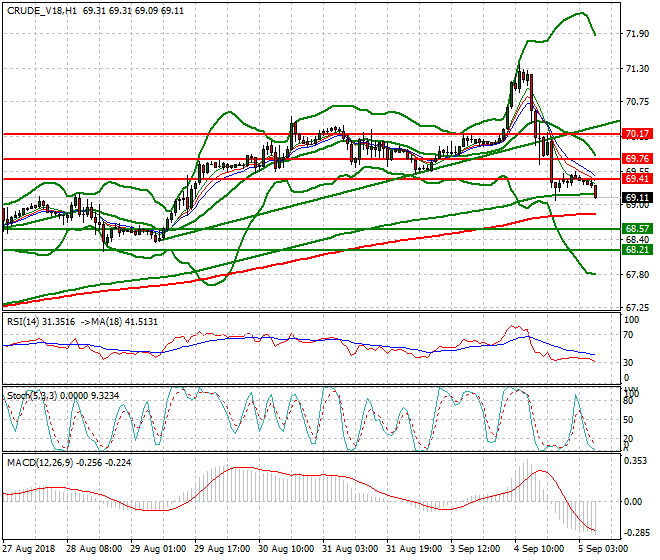Image resolution: width=660 pixels, height=560 pixels.
Task: Select the 70.17 resistance level label
Action: 637,134
